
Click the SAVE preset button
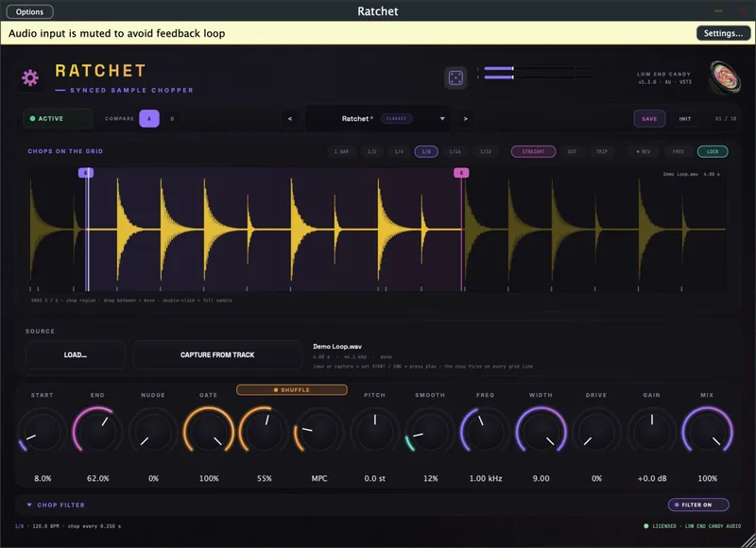coord(649,118)
